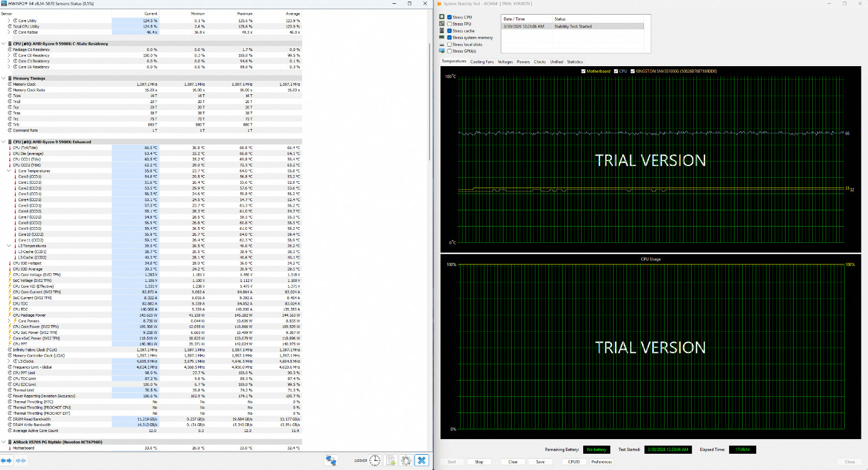Click the Save button in AIDA64
868x470 pixels.
[x=540, y=462]
